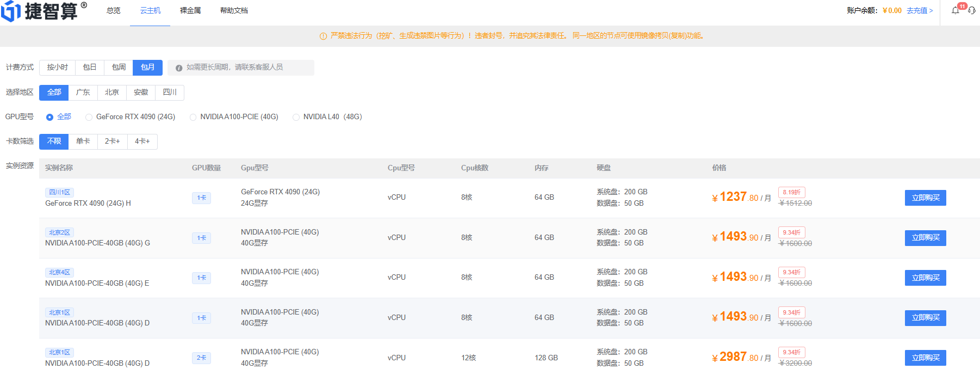
Task: Buy the 北京1区 1卡 A100 D instance
Action: [x=926, y=318]
